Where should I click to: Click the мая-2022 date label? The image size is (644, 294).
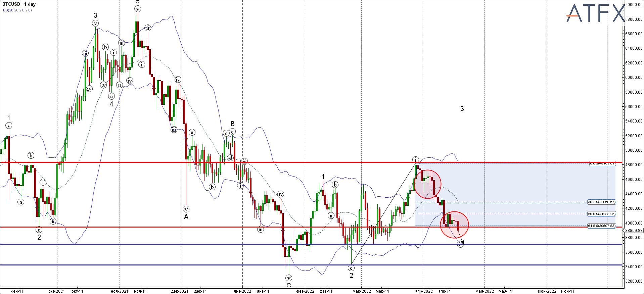485,291
